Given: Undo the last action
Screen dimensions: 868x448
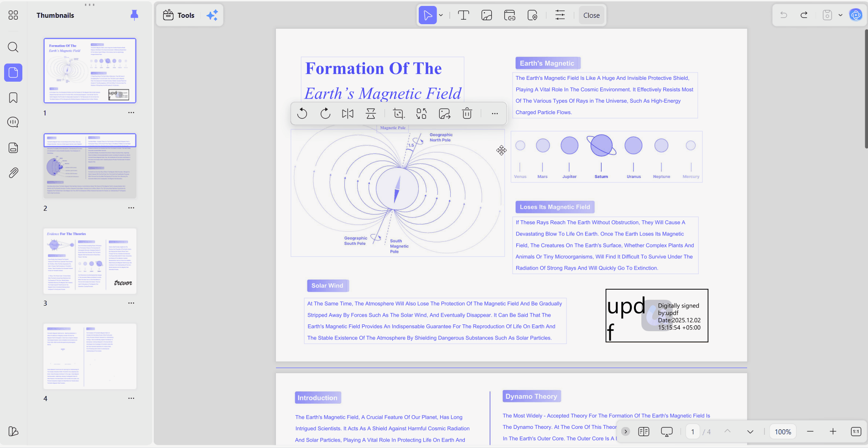Looking at the screenshot, I should pos(784,15).
